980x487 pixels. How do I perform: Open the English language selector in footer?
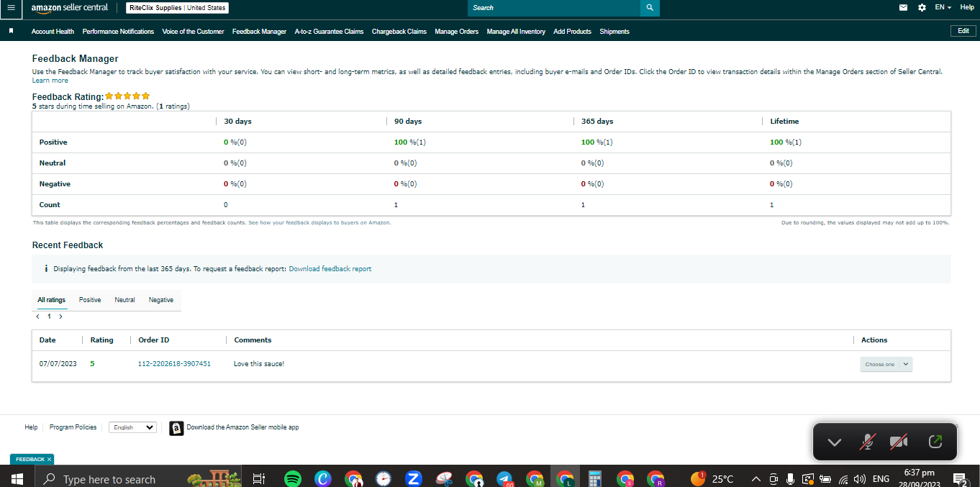(x=132, y=427)
